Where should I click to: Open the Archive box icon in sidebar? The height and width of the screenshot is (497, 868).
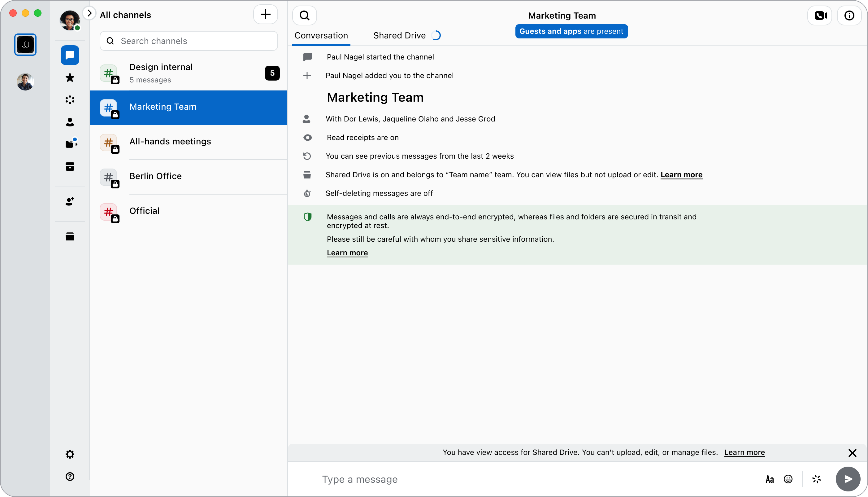(x=70, y=167)
